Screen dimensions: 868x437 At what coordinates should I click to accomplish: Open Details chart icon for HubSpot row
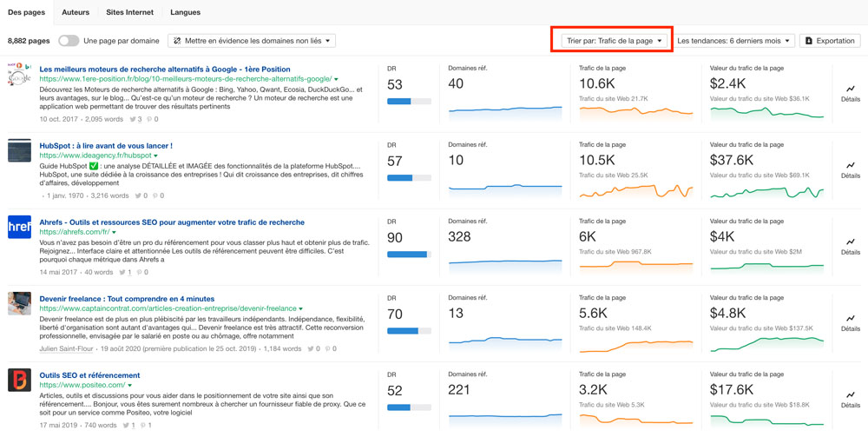(851, 165)
